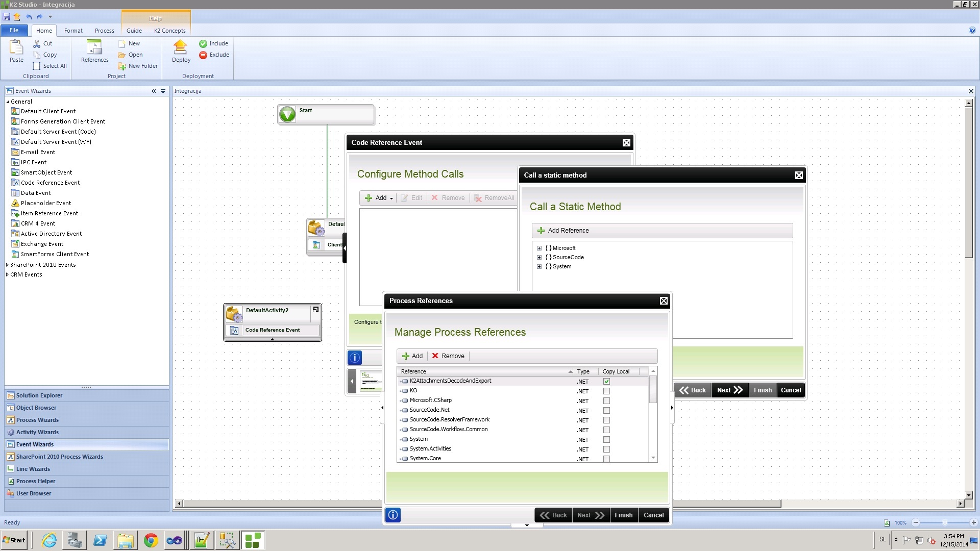Click the New project item icon

pos(122,44)
